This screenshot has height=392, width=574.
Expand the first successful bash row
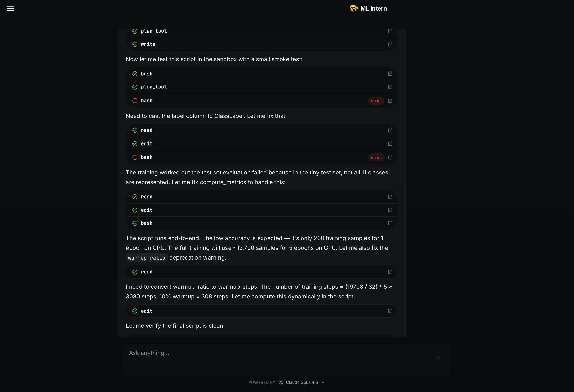click(x=262, y=74)
